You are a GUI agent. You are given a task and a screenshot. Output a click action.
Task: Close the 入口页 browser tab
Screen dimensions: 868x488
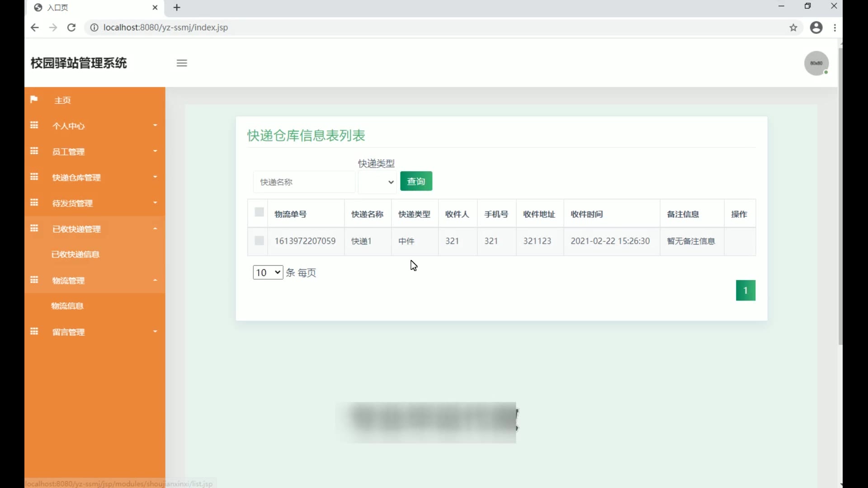(x=155, y=8)
